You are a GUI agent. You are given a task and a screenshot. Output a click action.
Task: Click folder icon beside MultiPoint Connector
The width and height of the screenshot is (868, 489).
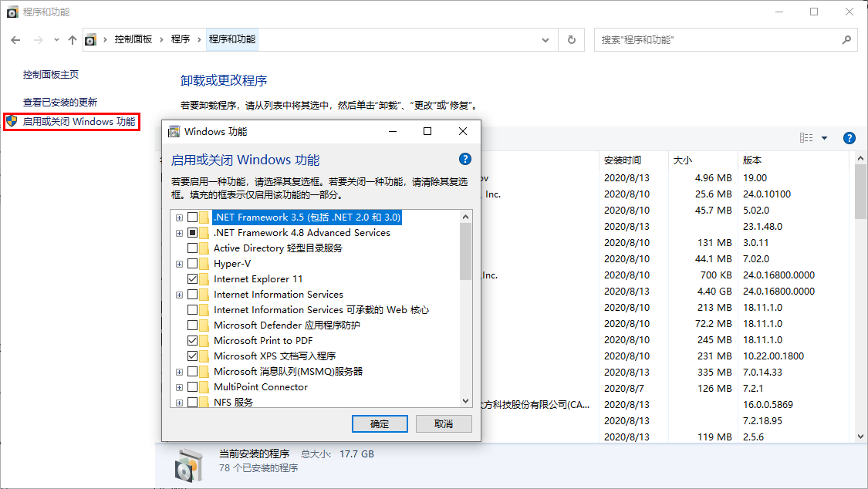[x=204, y=386]
